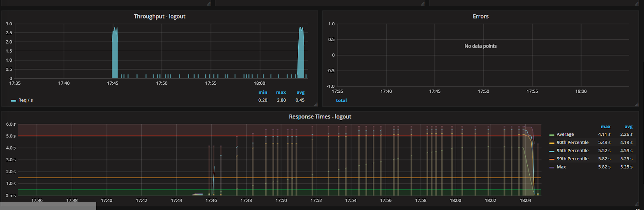Click resize handle of Errors panel

coord(636,104)
